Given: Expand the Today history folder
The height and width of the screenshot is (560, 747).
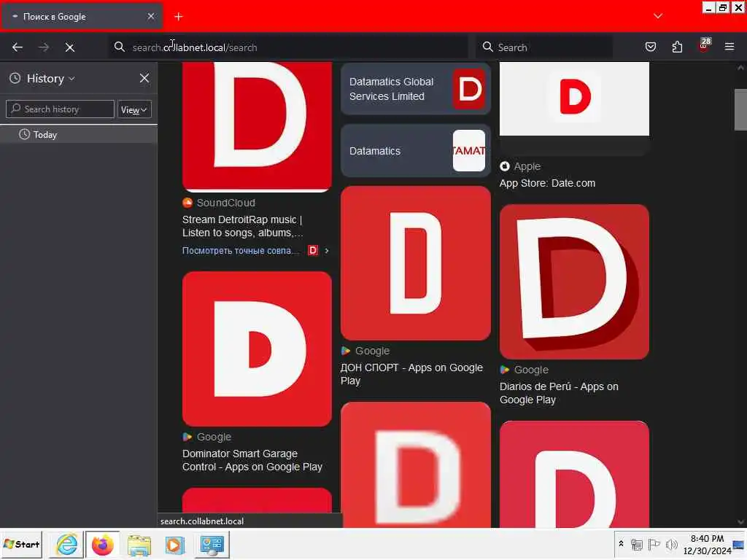Looking at the screenshot, I should coord(79,135).
